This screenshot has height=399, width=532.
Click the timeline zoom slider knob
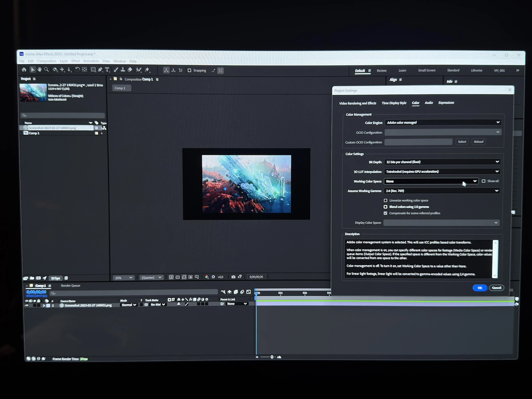tap(272, 357)
